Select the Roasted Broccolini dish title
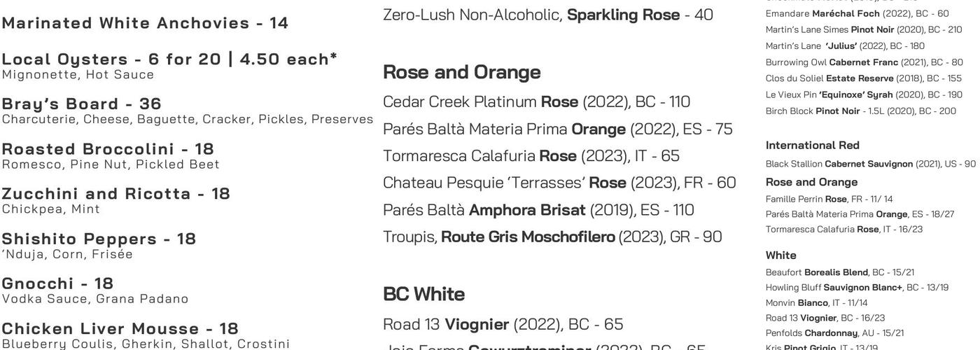Viewport: 980px width, 350px height. 108,148
